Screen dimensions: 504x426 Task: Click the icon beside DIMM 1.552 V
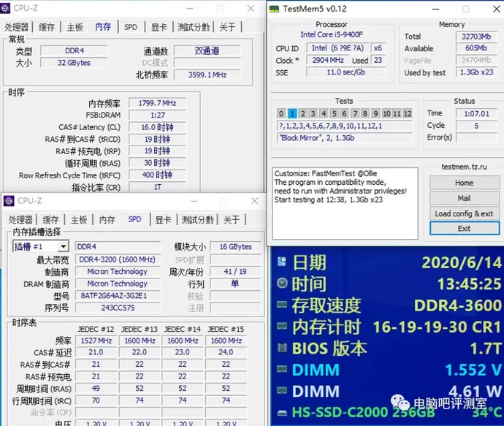[283, 370]
